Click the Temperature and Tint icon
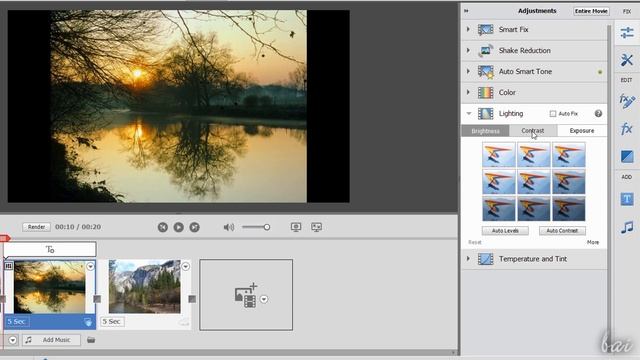 tap(485, 259)
